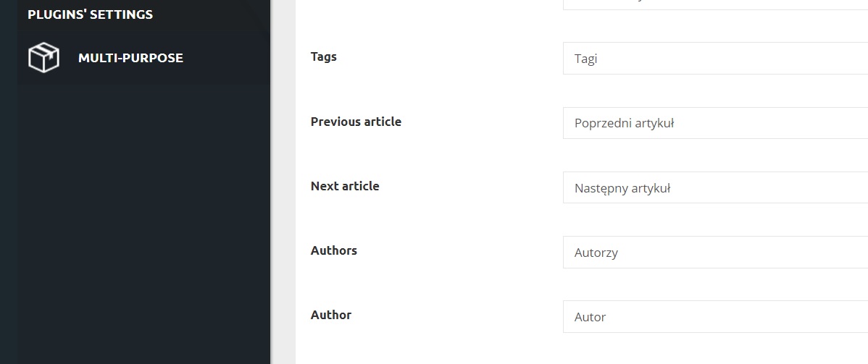Click the Next article label

tap(345, 186)
